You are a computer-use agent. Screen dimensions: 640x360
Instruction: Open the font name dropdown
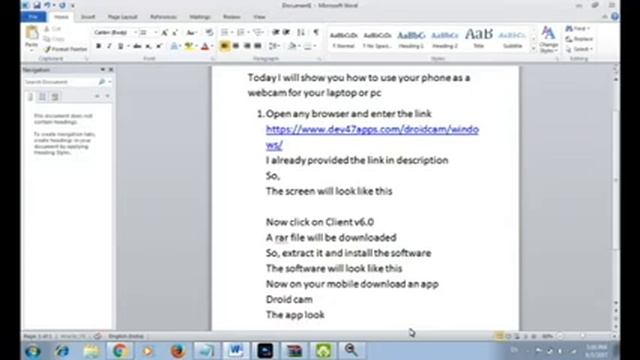135,33
